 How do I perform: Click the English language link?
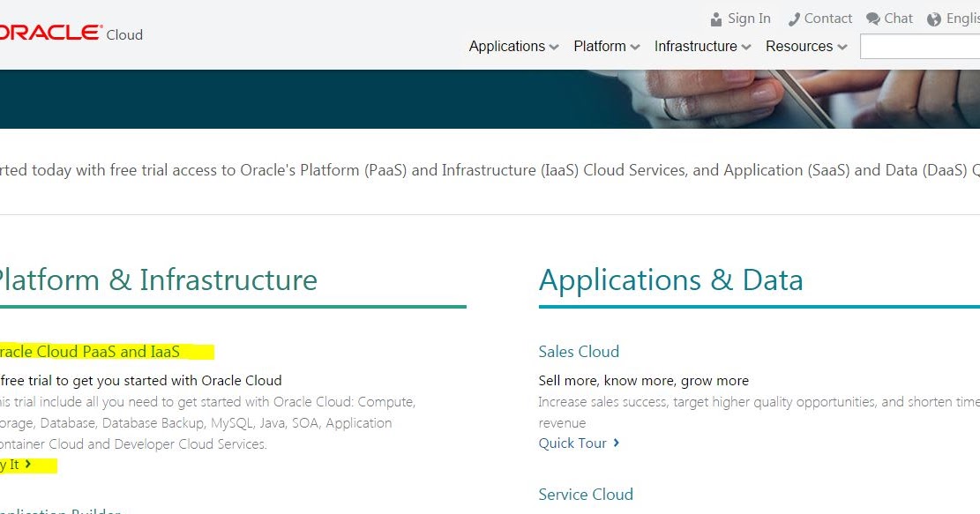tap(963, 18)
